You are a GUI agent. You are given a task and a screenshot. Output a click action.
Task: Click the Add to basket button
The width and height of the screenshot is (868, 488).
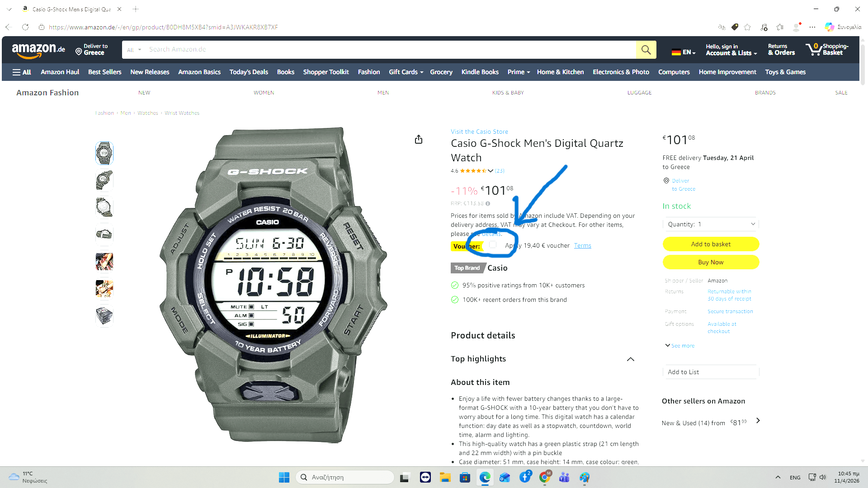[x=711, y=244]
